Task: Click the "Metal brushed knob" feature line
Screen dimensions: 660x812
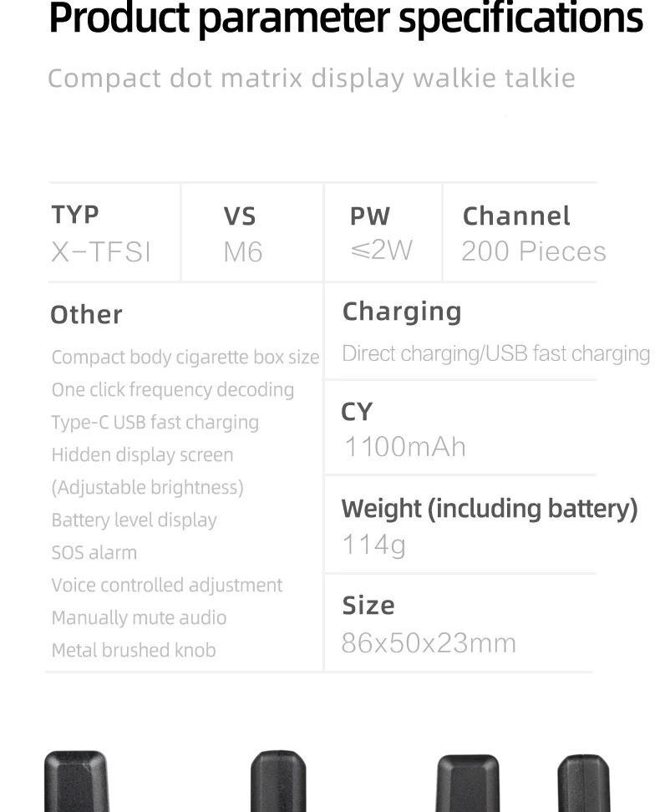Action: pyautogui.click(x=134, y=651)
